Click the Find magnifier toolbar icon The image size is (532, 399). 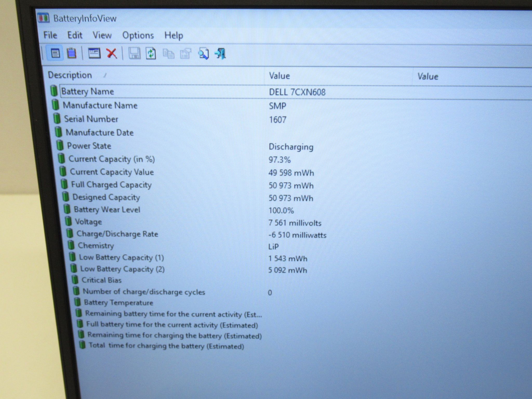[x=203, y=54]
